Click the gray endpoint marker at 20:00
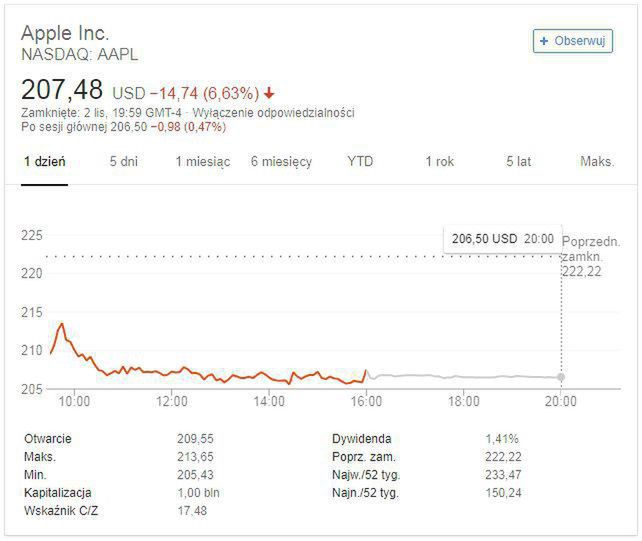The width and height of the screenshot is (642, 541). click(x=561, y=377)
